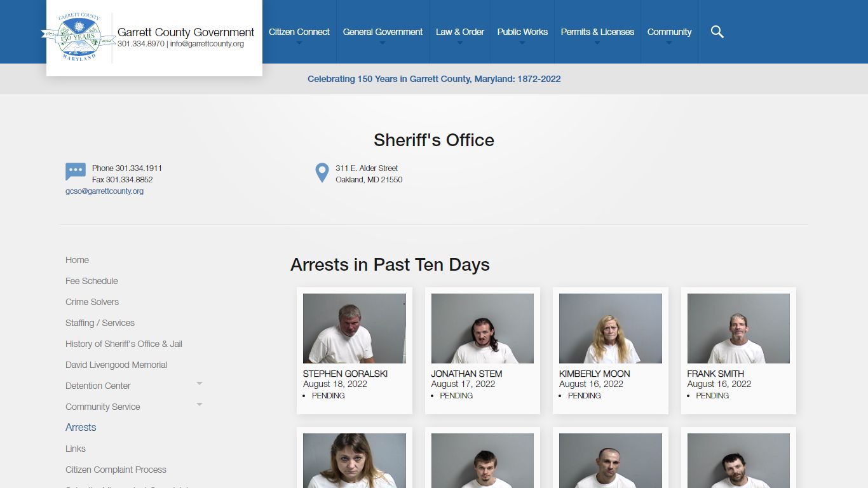Go to the Home sidebar link
The width and height of the screenshot is (868, 488).
coord(77,260)
